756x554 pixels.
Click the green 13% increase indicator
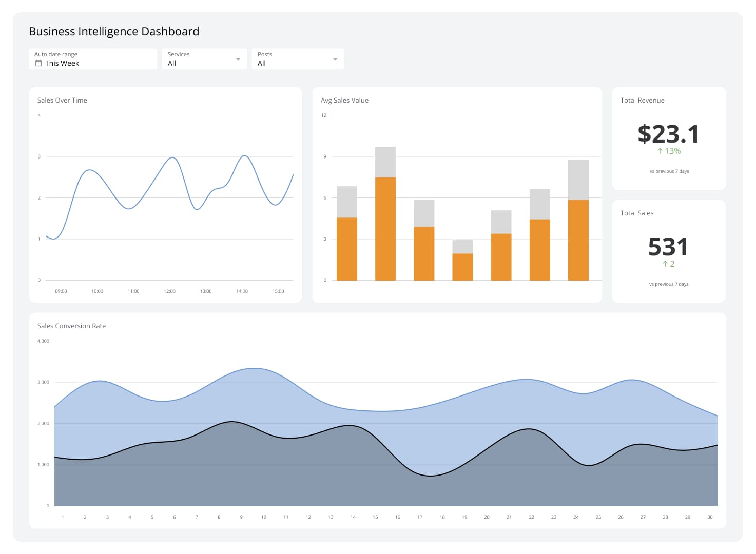pyautogui.click(x=668, y=151)
